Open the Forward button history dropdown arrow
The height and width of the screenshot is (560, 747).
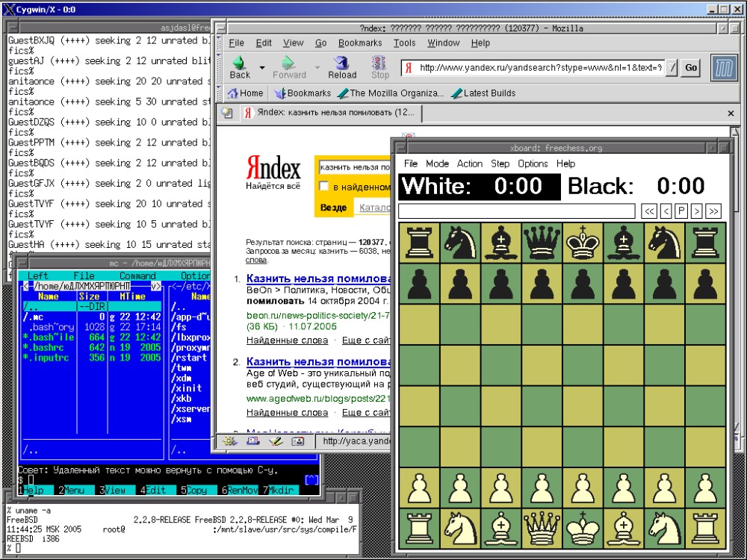317,68
